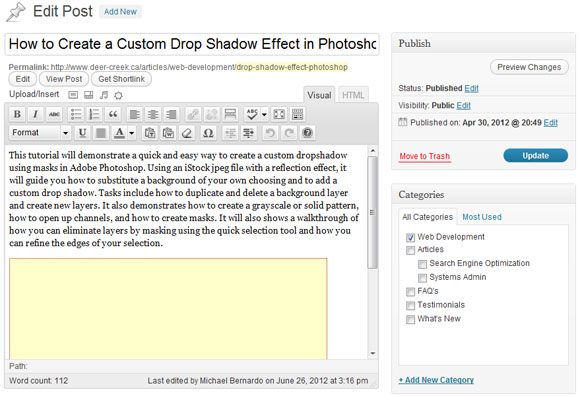The image size is (580, 396).
Task: Align text right
Action: tap(171, 114)
